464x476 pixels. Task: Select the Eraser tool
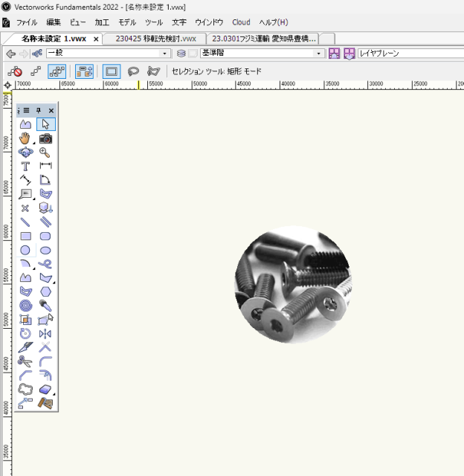(x=45, y=390)
